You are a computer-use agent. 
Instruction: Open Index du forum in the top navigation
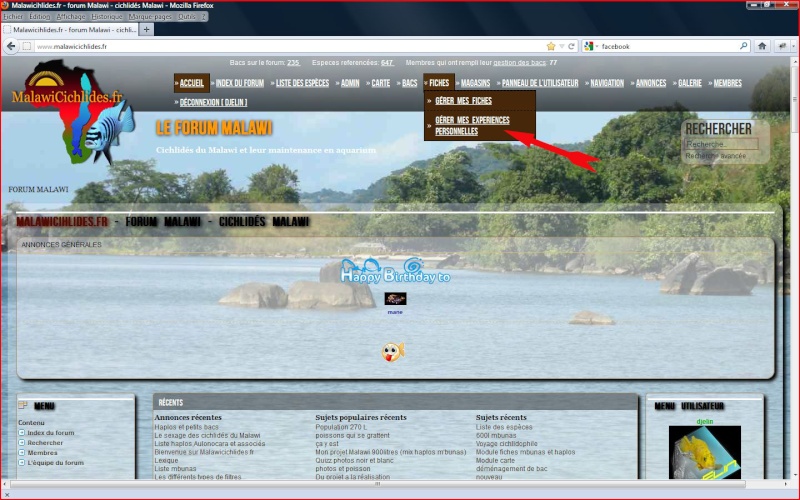click(x=240, y=83)
